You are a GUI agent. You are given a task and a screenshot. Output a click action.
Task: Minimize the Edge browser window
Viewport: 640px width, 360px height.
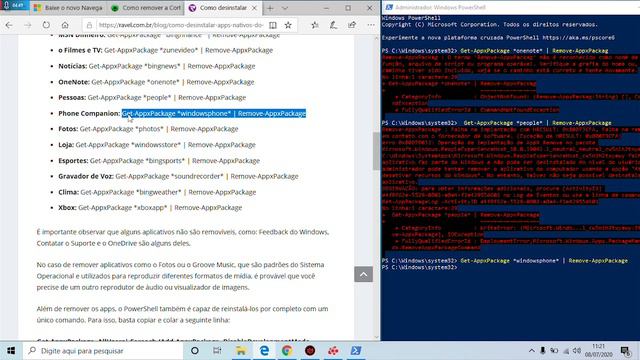pyautogui.click(x=326, y=8)
